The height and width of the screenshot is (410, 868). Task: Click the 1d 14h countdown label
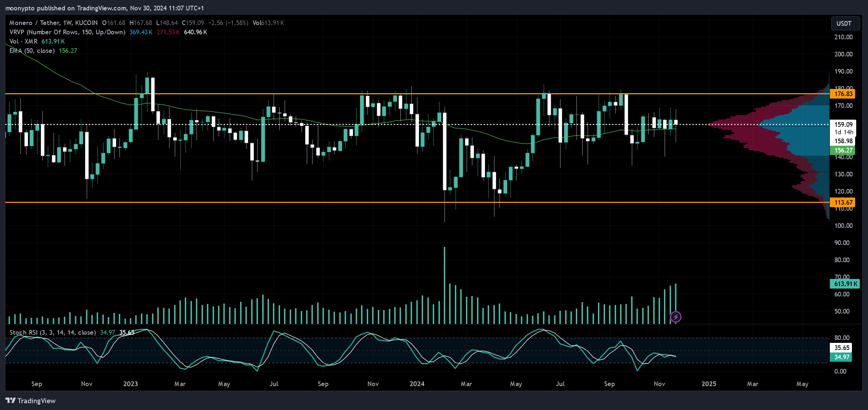click(x=843, y=132)
